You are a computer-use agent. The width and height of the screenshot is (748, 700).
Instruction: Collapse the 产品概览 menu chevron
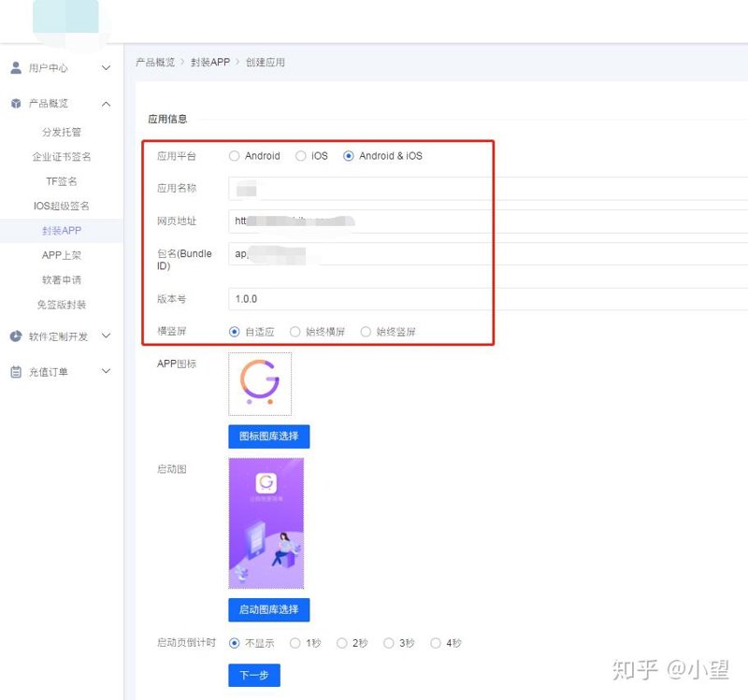(106, 104)
